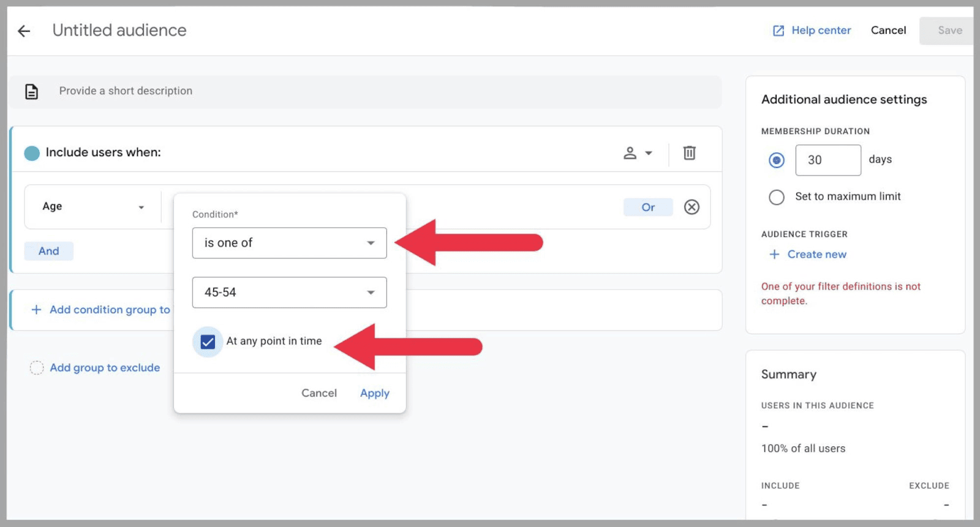Open the Age dimension dropdown

pos(93,207)
